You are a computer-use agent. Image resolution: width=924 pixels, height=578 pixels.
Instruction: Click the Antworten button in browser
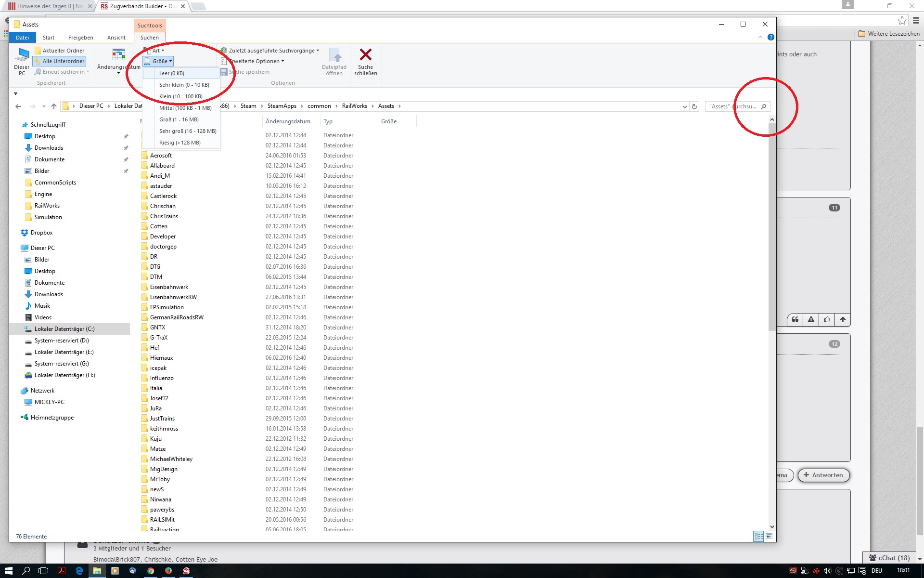823,475
